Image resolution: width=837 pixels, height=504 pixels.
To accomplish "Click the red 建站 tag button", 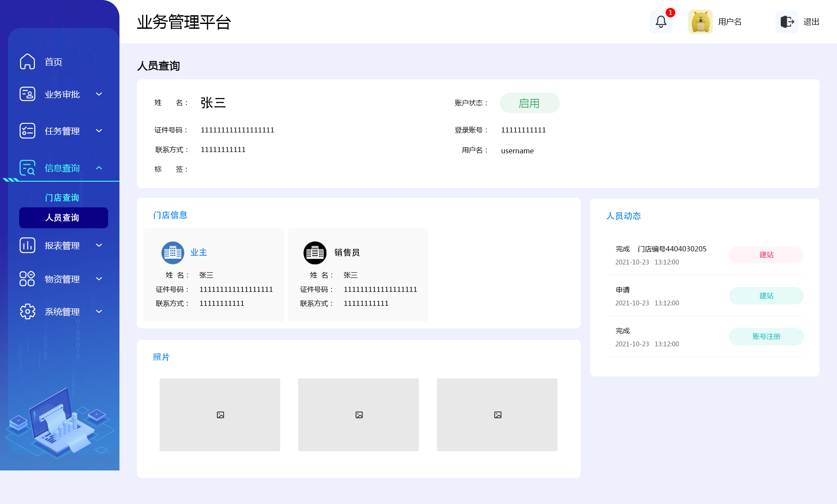I will [766, 255].
